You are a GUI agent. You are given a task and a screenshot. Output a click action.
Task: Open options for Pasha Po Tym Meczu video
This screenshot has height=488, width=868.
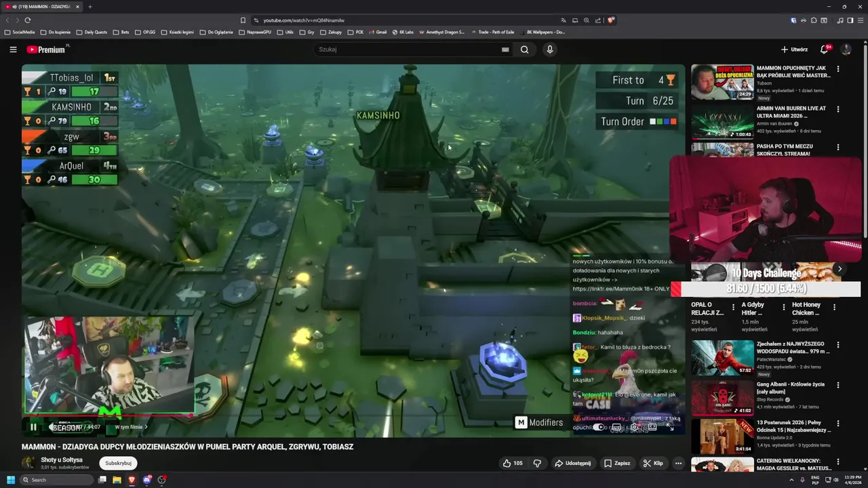[x=838, y=147]
